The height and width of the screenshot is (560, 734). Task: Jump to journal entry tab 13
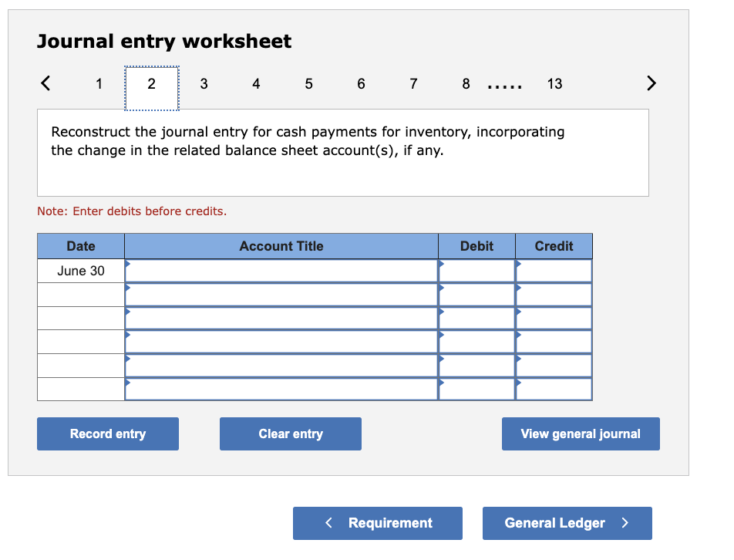[554, 84]
